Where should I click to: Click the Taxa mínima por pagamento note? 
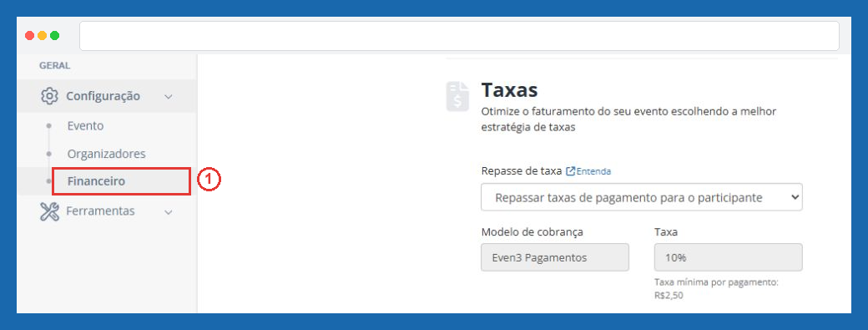[x=716, y=289]
